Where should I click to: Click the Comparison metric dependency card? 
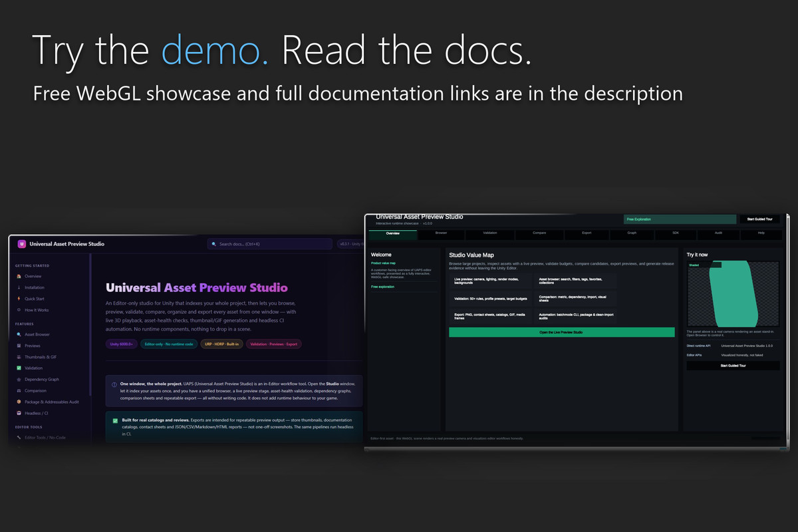click(577, 297)
